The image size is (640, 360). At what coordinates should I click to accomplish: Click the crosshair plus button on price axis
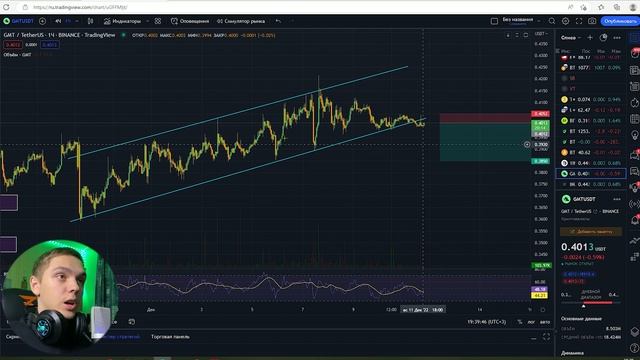click(x=527, y=144)
